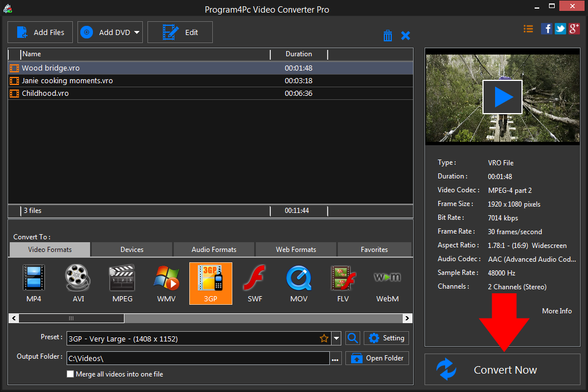Click the trash can delete icon
Screen dimensions: 588x392
pos(388,36)
